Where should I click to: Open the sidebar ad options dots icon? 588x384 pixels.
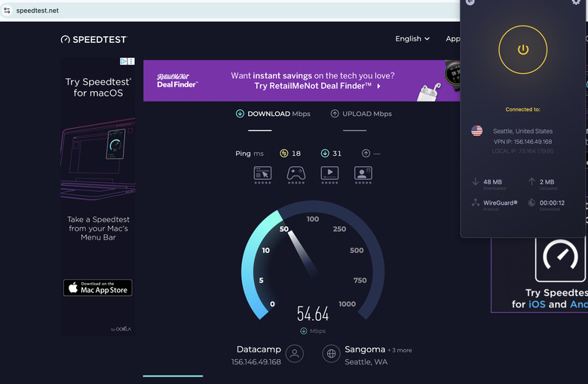click(x=131, y=61)
